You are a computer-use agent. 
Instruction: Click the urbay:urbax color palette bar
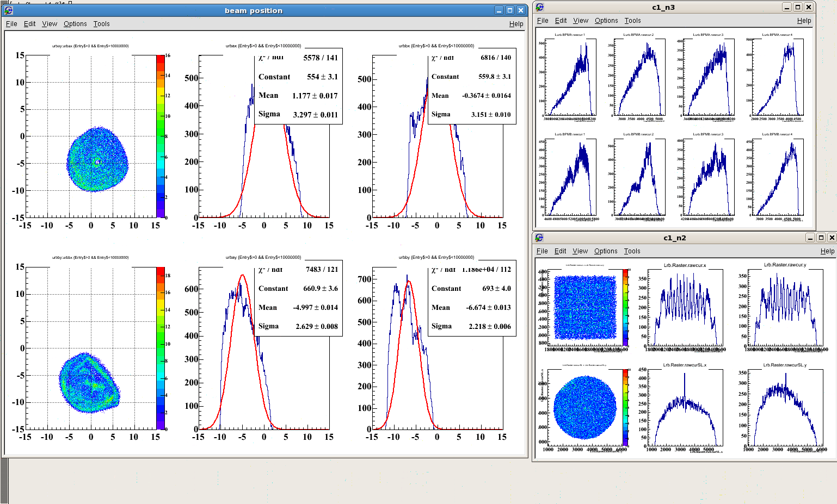[x=160, y=136]
